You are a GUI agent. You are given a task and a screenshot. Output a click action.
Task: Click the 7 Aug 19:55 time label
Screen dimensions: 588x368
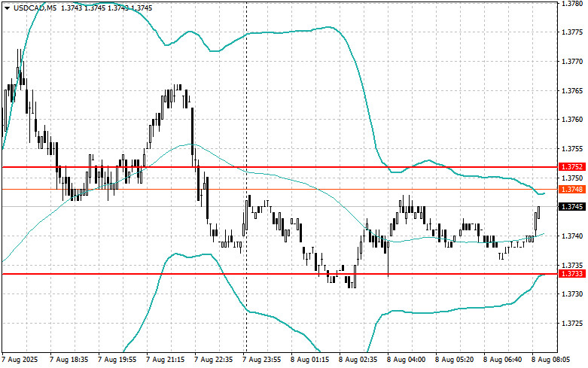pyautogui.click(x=117, y=360)
